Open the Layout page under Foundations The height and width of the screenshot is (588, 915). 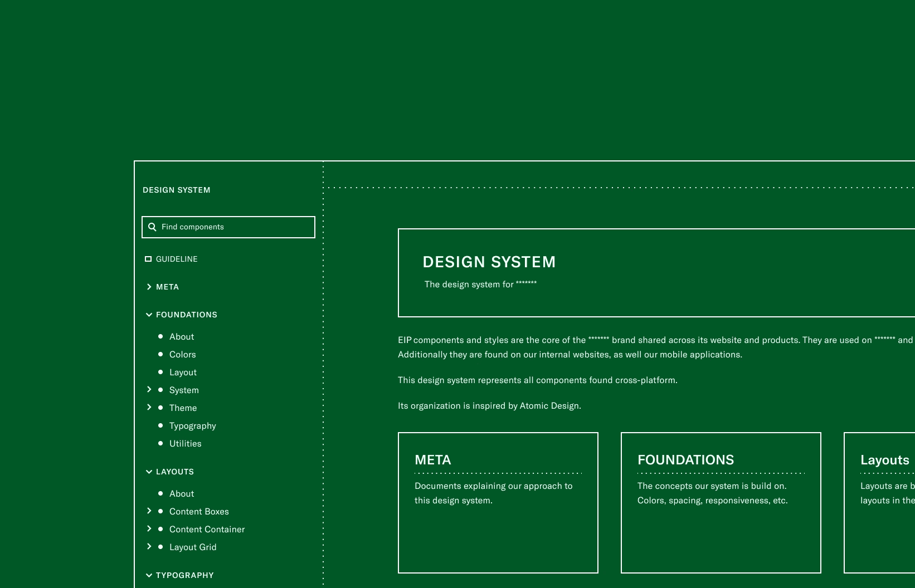click(183, 373)
